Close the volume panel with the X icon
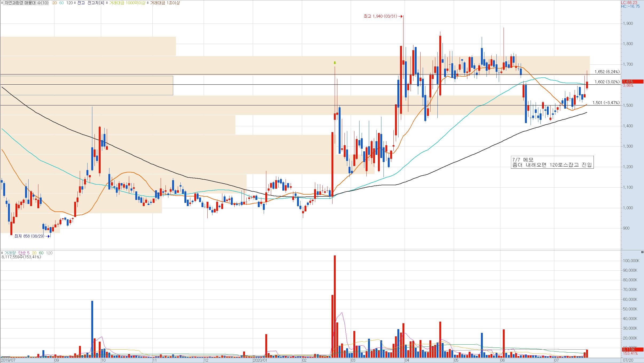The width and height of the screenshot is (644, 363). pos(642,252)
